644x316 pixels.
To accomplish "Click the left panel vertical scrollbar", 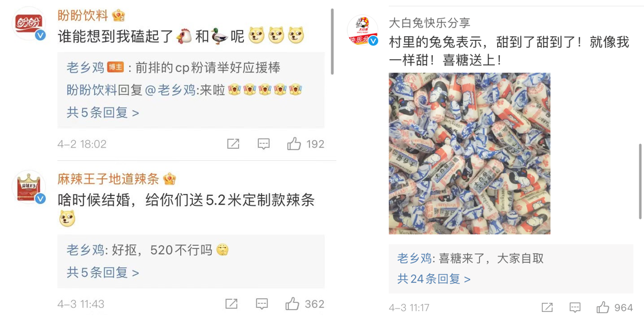I will click(x=332, y=41).
